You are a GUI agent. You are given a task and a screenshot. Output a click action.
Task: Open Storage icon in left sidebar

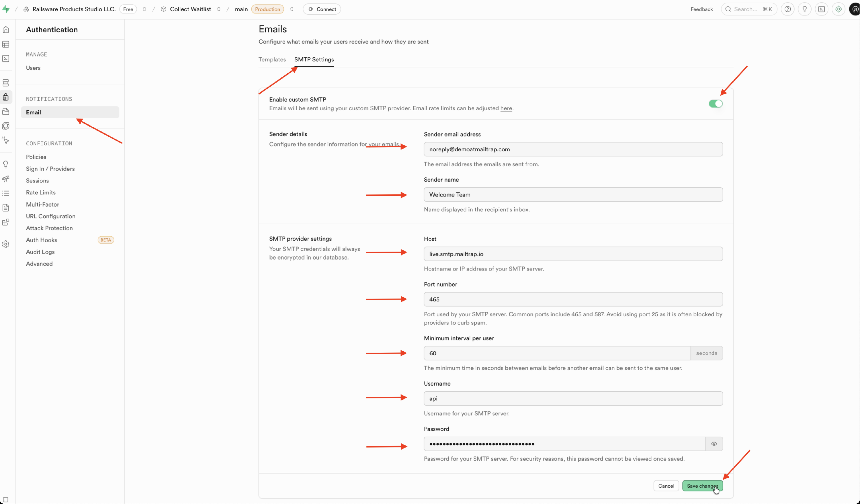(x=6, y=111)
